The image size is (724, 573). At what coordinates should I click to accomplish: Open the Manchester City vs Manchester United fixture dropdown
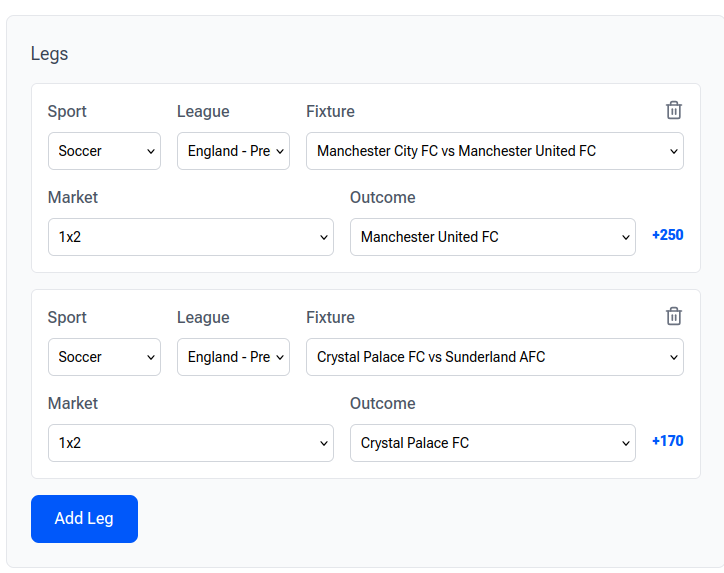coord(494,151)
